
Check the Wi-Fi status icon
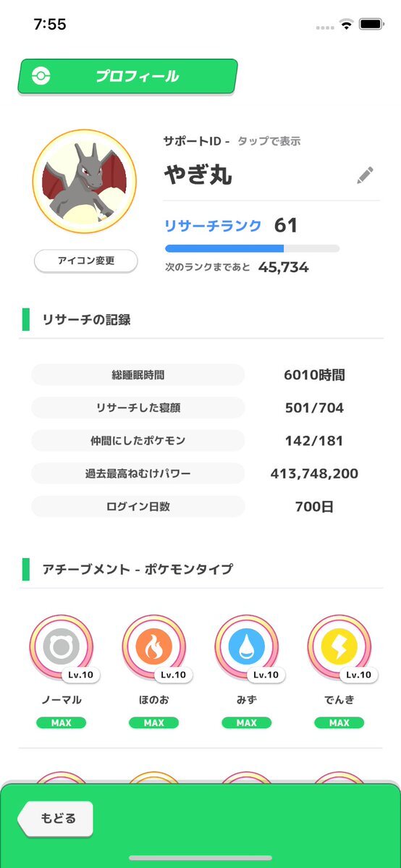coord(347,25)
